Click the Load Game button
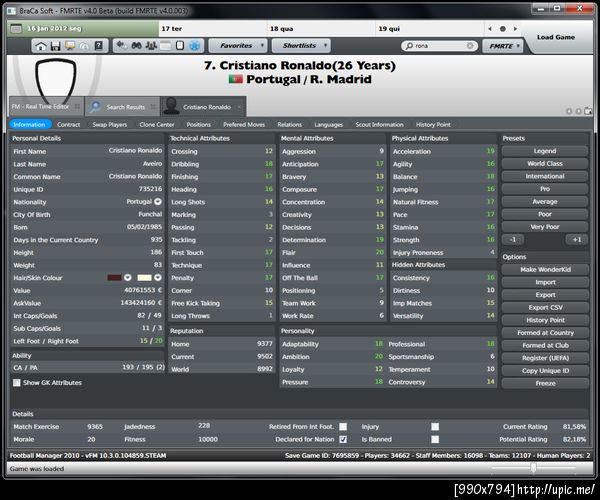 556,37
